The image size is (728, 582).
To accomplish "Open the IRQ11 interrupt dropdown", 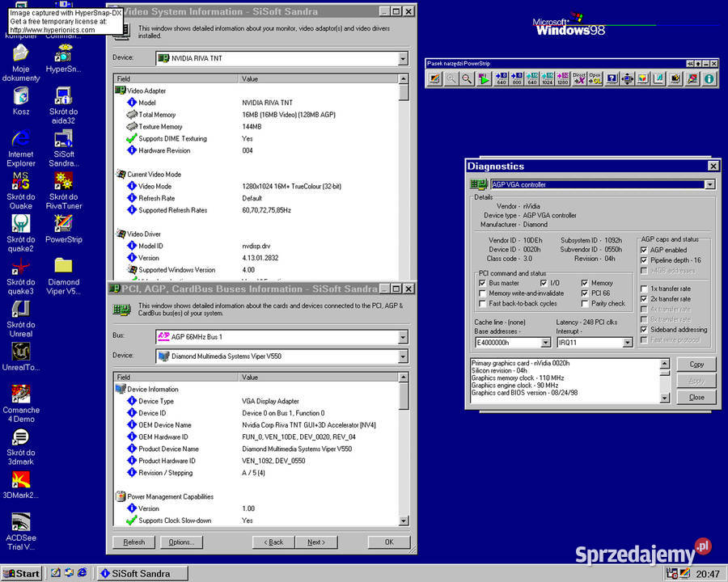I will point(627,343).
